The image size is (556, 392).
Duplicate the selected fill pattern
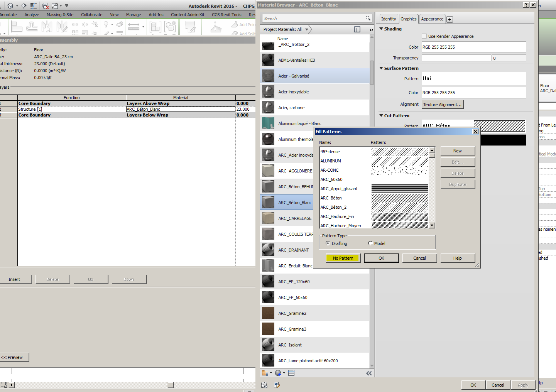[458, 184]
